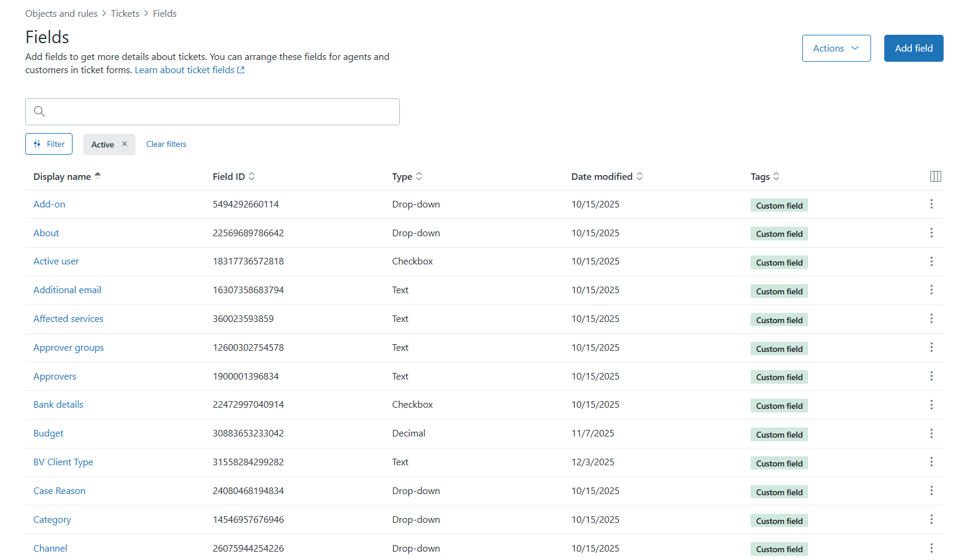Click the Date modified sort chevron
Screen dimensions: 970x560
[x=640, y=176]
